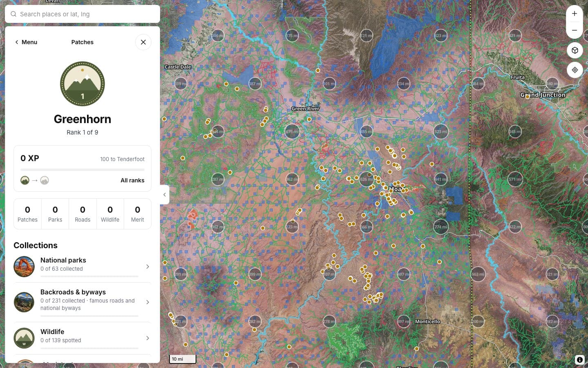
Task: Click the Castle Dale map label
Action: pyautogui.click(x=178, y=67)
